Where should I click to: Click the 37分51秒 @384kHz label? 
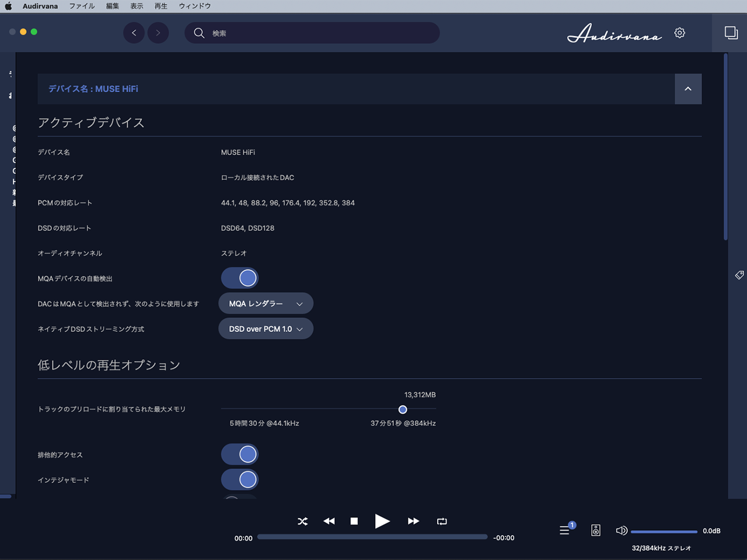point(403,423)
